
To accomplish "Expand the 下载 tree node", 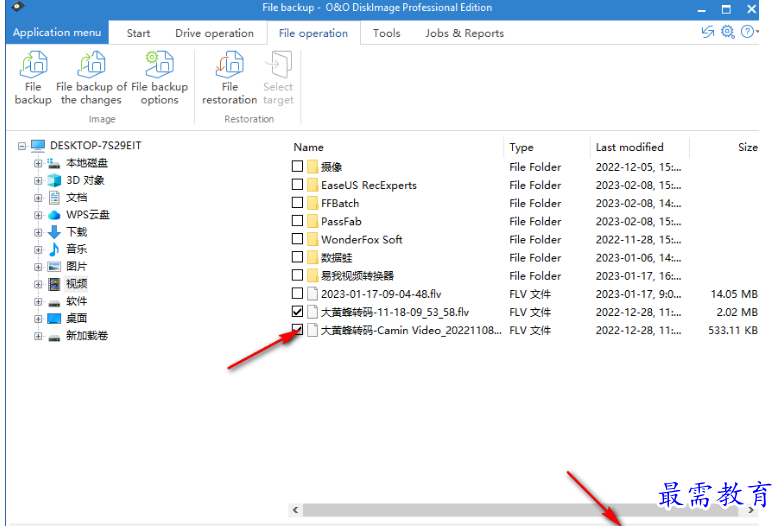I will tap(38, 232).
